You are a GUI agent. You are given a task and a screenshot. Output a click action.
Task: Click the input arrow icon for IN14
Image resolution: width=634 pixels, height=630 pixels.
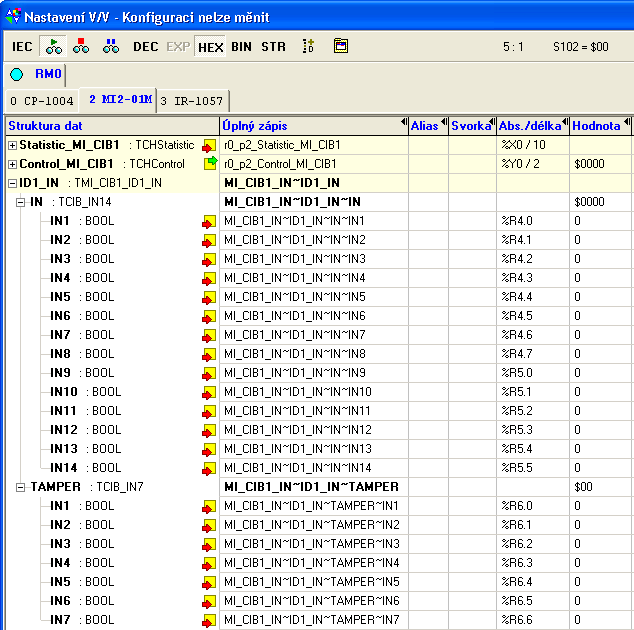(x=209, y=469)
